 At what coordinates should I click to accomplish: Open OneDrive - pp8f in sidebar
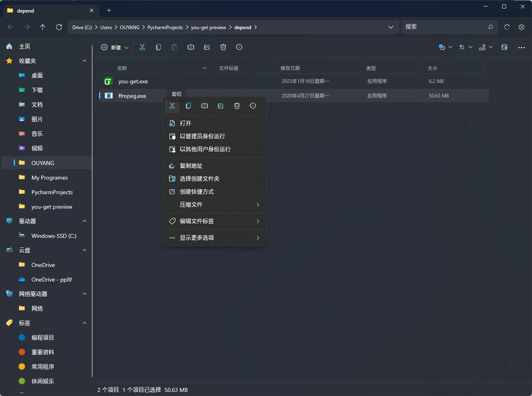tap(47, 280)
